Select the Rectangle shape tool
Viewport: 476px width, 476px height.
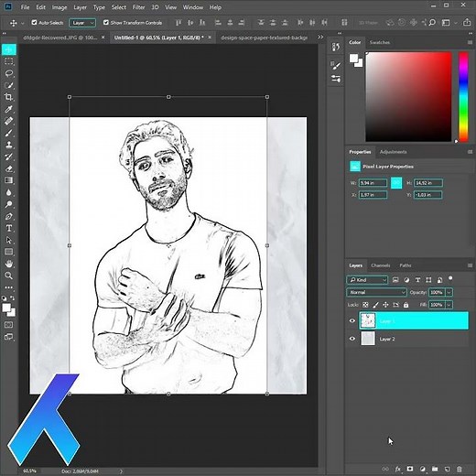pos(9,252)
